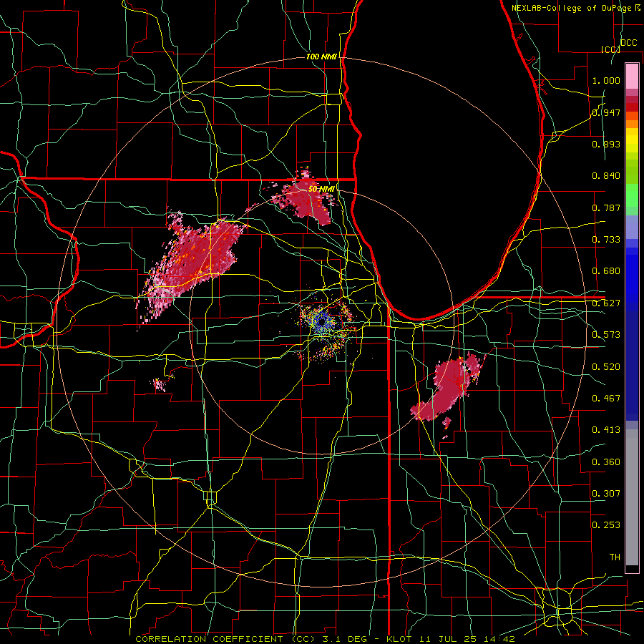This screenshot has width=644, height=644.
Task: Select the 0.360 legend value
Action: [606, 462]
